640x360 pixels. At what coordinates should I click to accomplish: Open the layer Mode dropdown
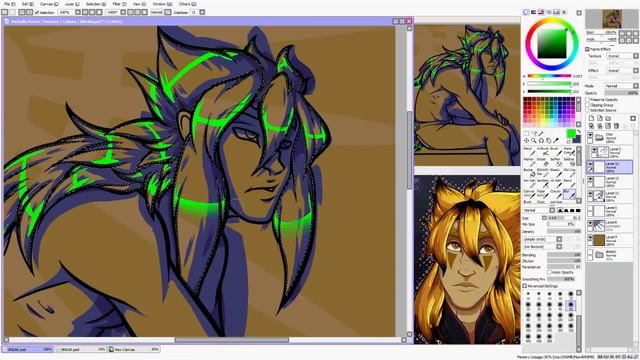click(x=622, y=86)
